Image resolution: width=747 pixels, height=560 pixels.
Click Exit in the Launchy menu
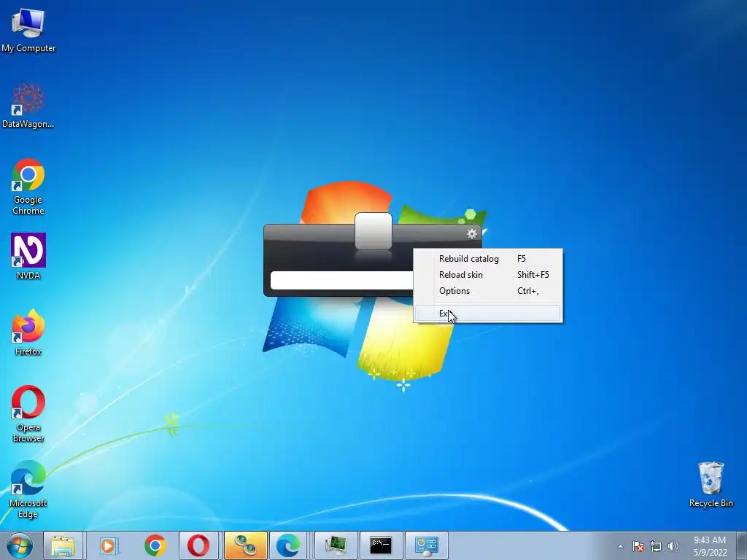[488, 314]
